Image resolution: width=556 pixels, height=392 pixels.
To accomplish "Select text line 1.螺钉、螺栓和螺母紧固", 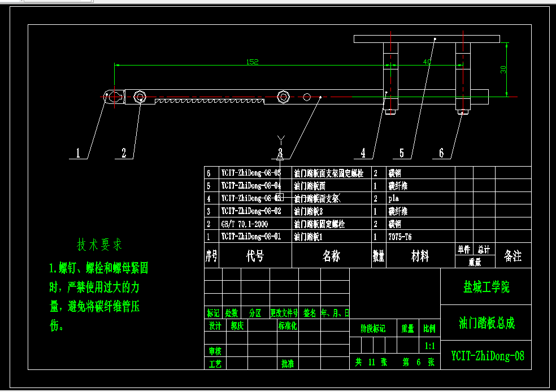I will (98, 268).
